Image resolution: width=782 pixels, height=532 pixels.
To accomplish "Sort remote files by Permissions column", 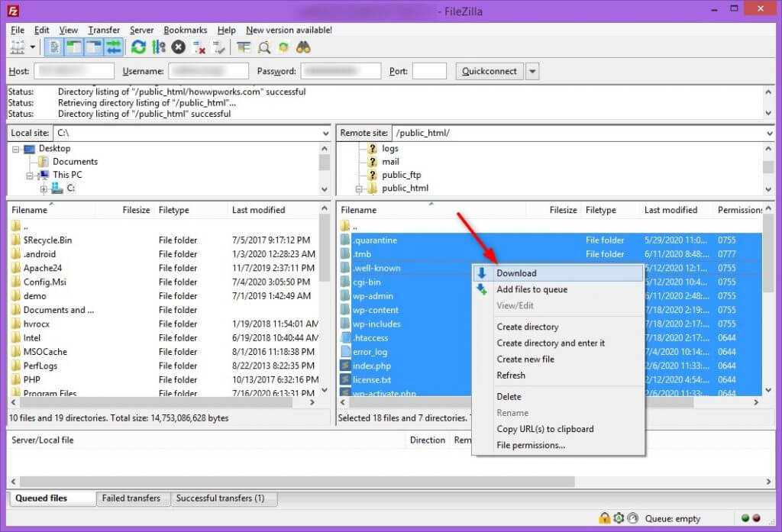I will [x=739, y=210].
